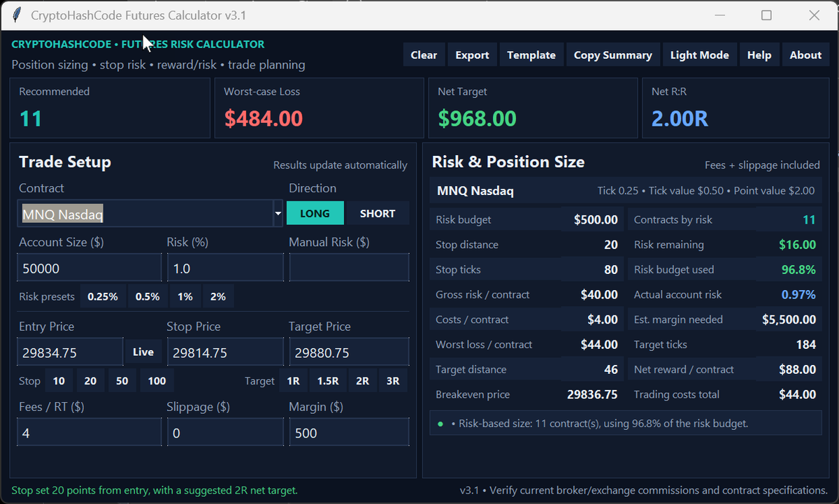
Task: Click the Target Price field
Action: tap(349, 352)
